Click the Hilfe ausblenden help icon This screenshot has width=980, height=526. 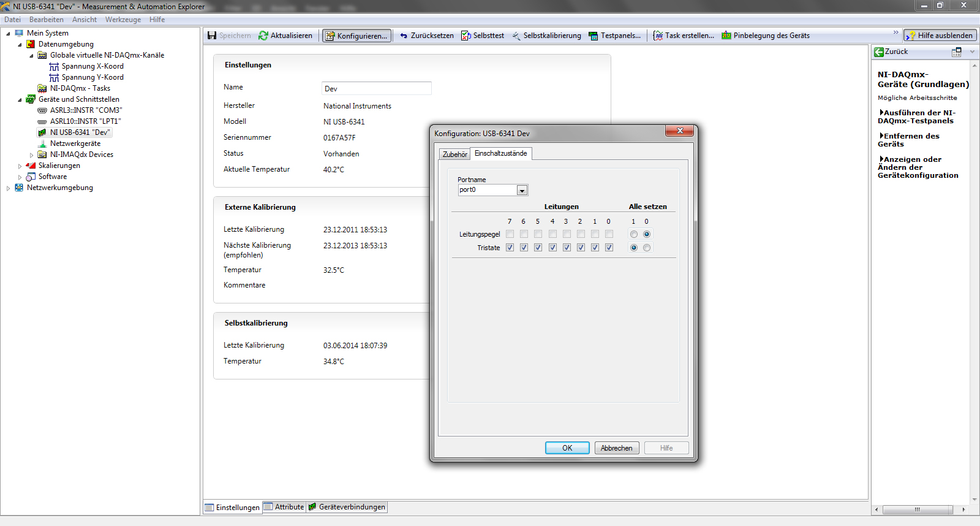point(911,36)
